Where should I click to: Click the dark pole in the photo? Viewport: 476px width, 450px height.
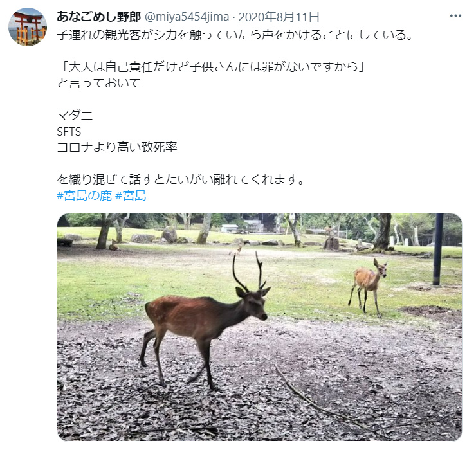pos(438,249)
